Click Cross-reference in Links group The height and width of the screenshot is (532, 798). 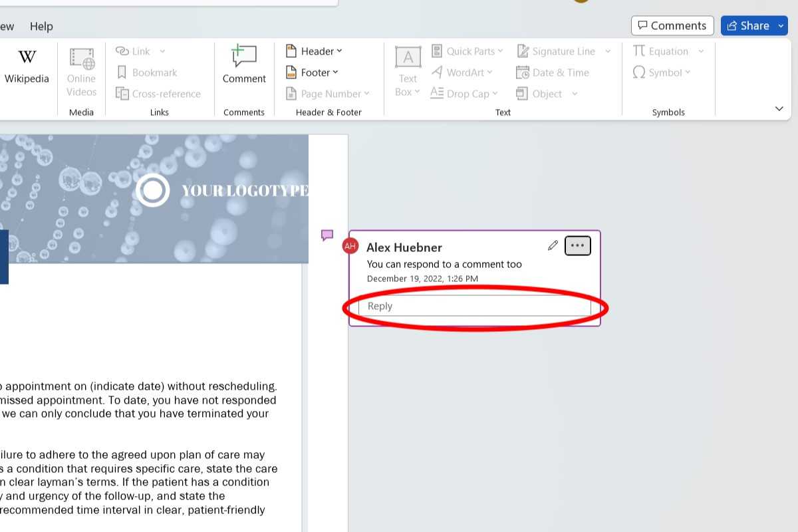pyautogui.click(x=158, y=94)
